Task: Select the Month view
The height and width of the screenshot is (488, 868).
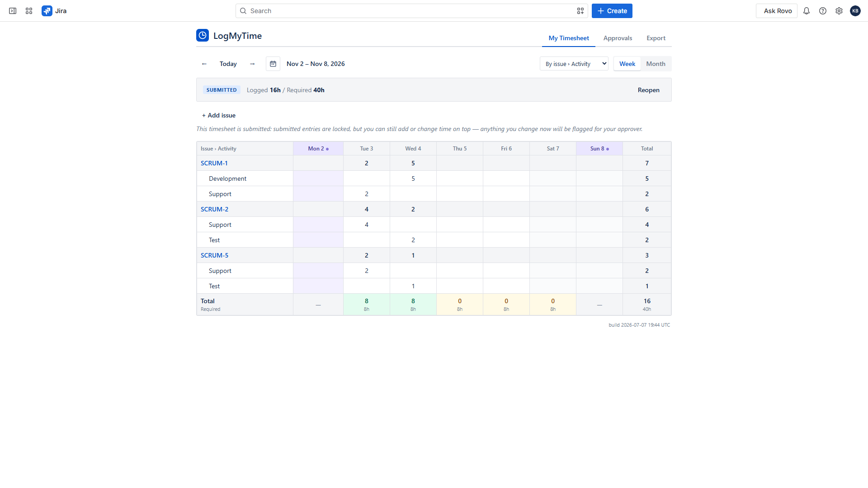Action: [x=656, y=64]
